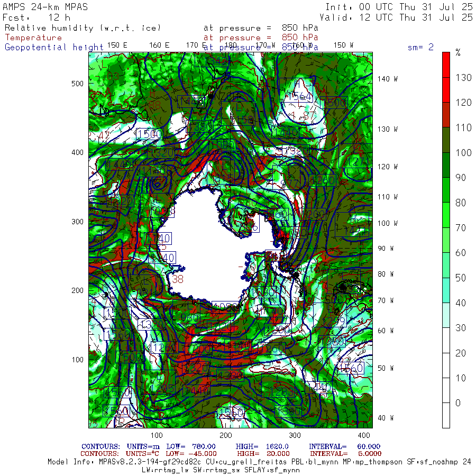Click the colorbar tick label '110'
Image resolution: width=476 pixels, height=476 pixels.
pyautogui.click(x=463, y=127)
